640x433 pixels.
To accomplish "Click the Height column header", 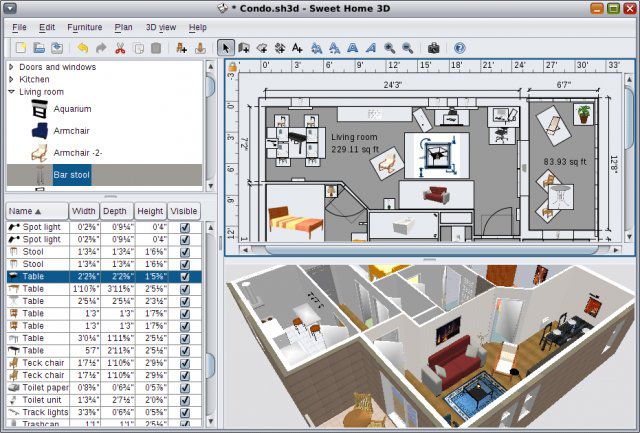I will point(149,211).
